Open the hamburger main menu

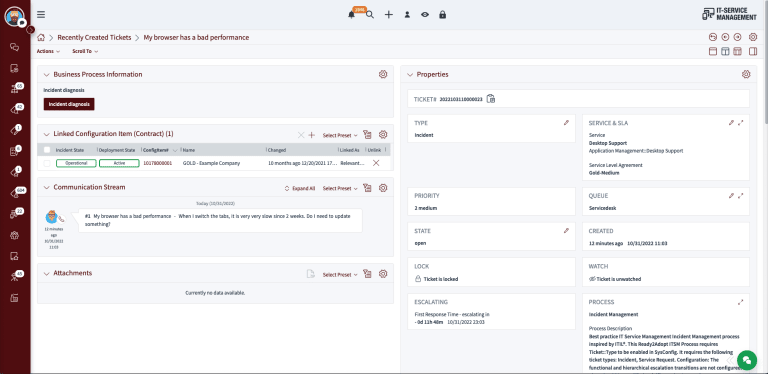click(x=41, y=15)
